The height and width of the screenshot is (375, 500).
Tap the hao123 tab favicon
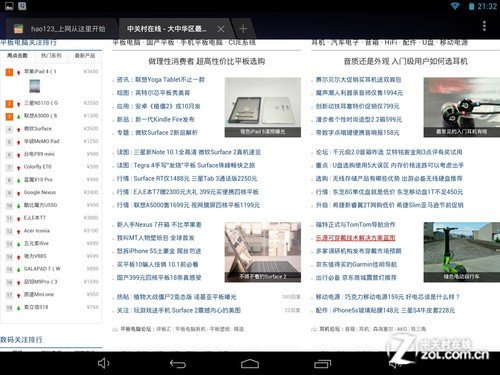coord(18,29)
